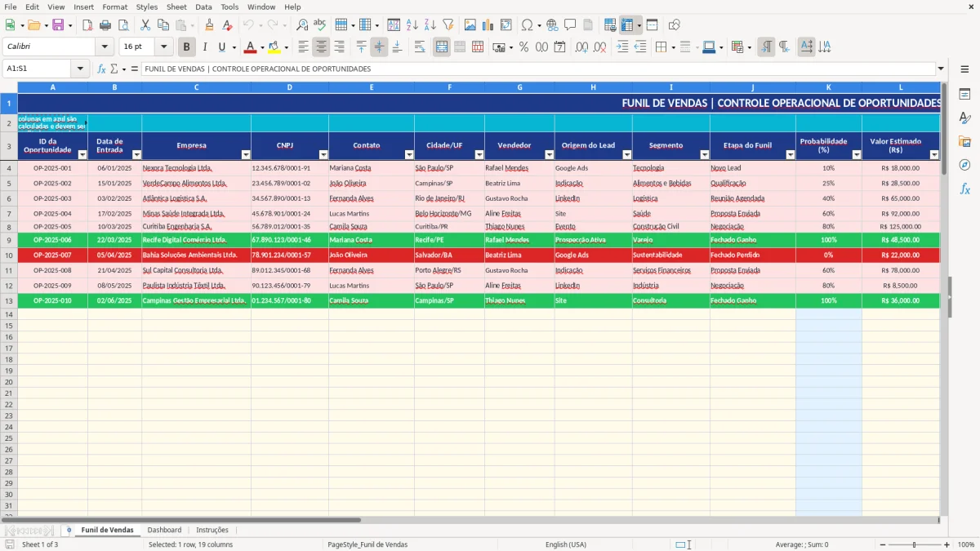Click the AutoFilter funnel icon
Viewport: 980px width, 551px height.
pos(448,25)
